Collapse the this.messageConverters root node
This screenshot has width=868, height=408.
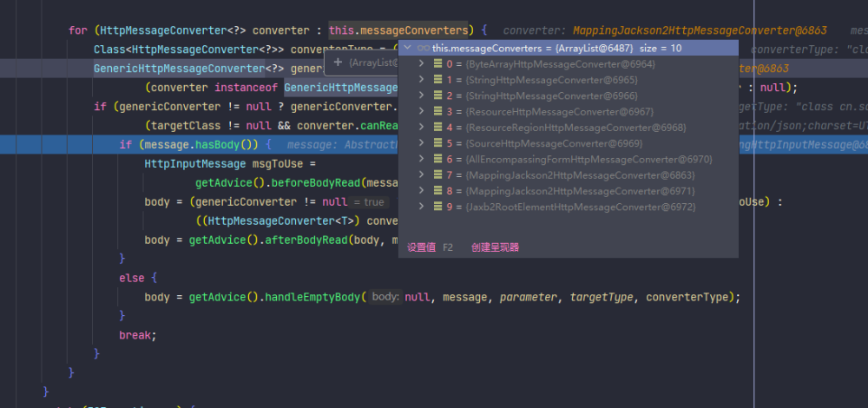tap(408, 49)
